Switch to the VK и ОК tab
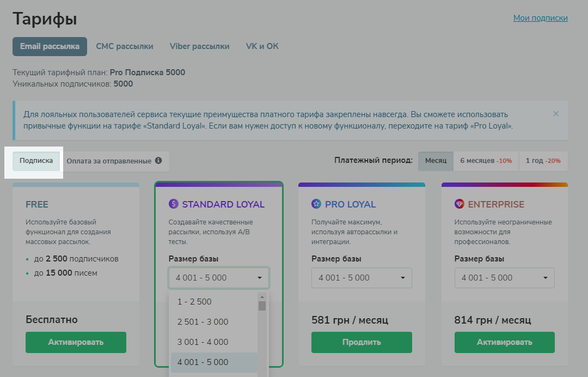The height and width of the screenshot is (377, 588). [262, 46]
